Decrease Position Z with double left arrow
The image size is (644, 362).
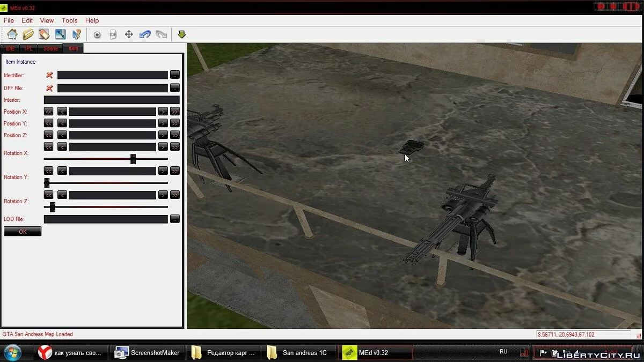point(48,135)
